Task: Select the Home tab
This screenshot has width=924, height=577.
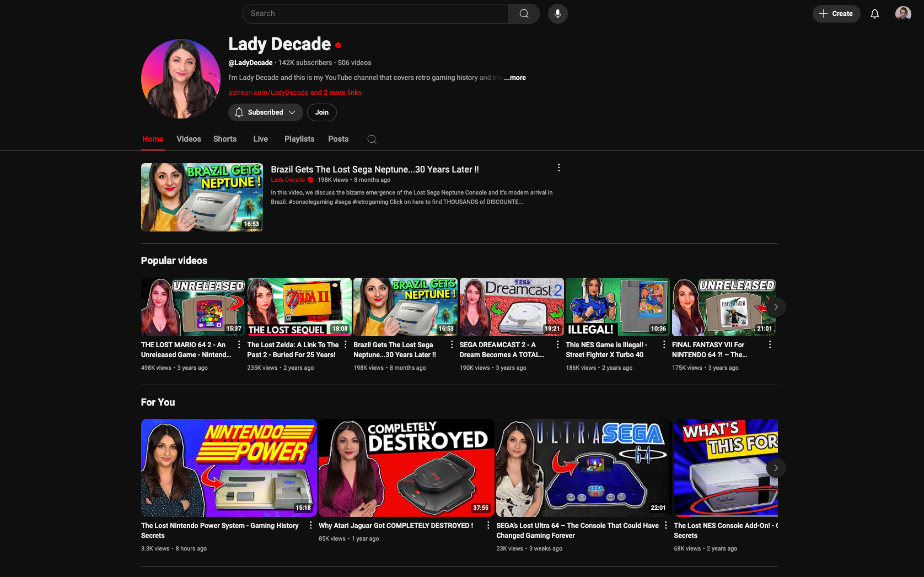Action: pyautogui.click(x=153, y=139)
